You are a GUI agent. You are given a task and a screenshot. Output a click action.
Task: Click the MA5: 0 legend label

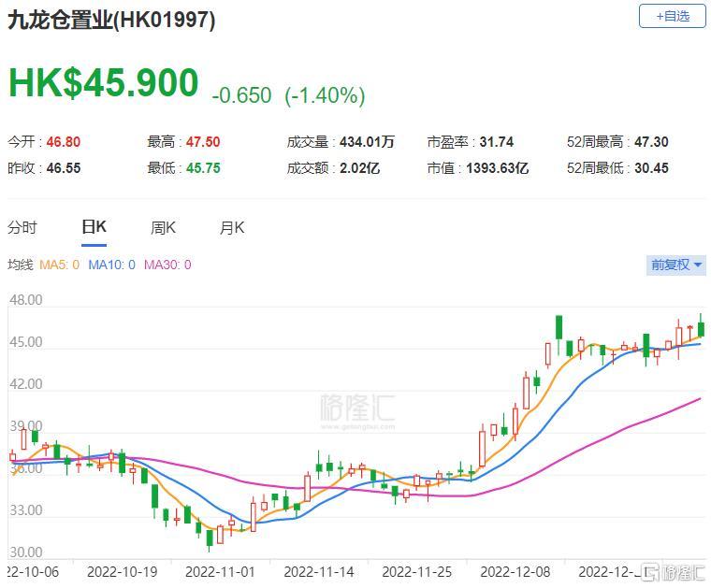click(x=59, y=265)
